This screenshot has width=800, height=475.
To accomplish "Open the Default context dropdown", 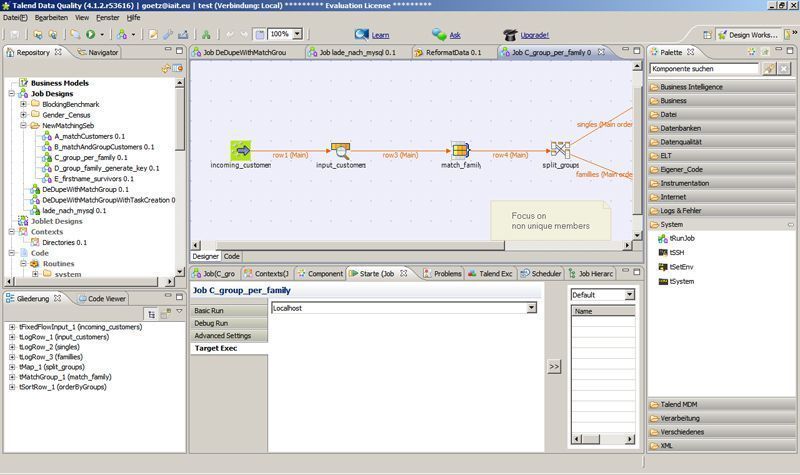I will coord(630,294).
